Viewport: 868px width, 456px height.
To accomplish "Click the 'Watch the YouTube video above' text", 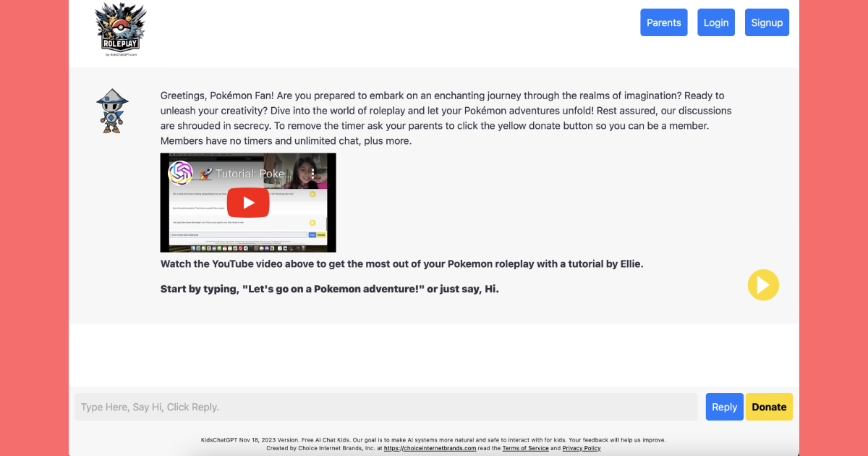I will [x=401, y=263].
